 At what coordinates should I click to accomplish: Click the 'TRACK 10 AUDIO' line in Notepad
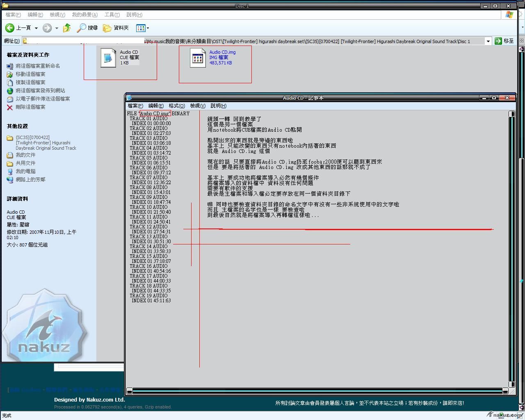tap(148, 207)
